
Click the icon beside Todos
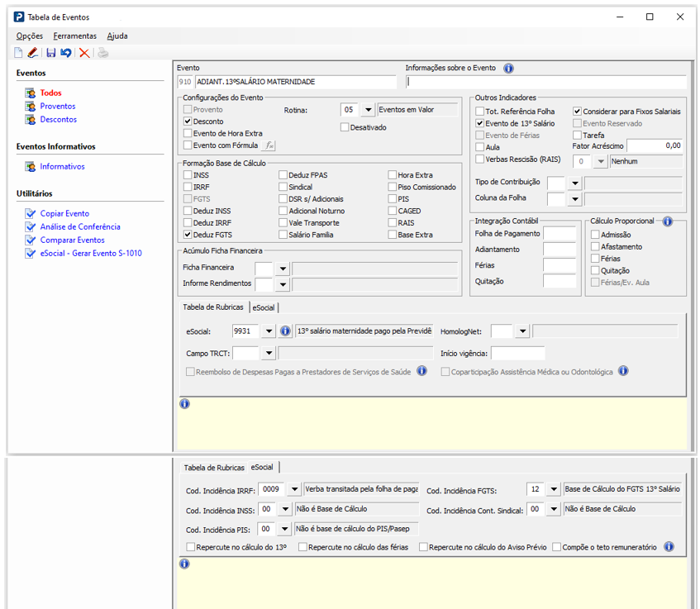coord(30,93)
